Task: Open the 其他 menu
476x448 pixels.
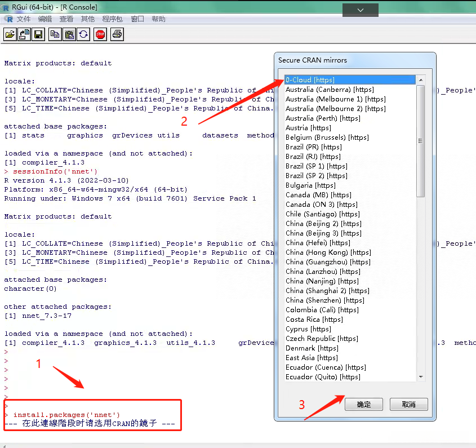Action: [x=88, y=19]
